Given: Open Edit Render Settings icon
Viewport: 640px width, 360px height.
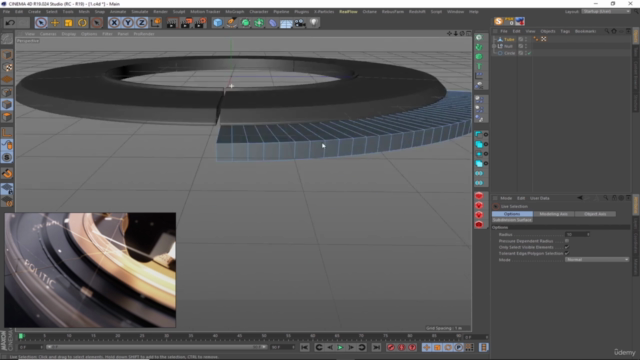Looking at the screenshot, I should [200, 23].
